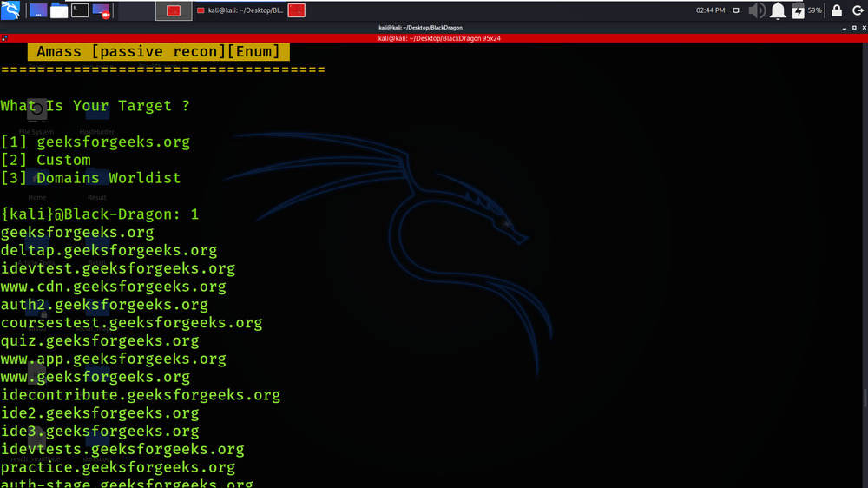Click the {kali}@Black-Dragon: 1 prompt line

[100, 214]
